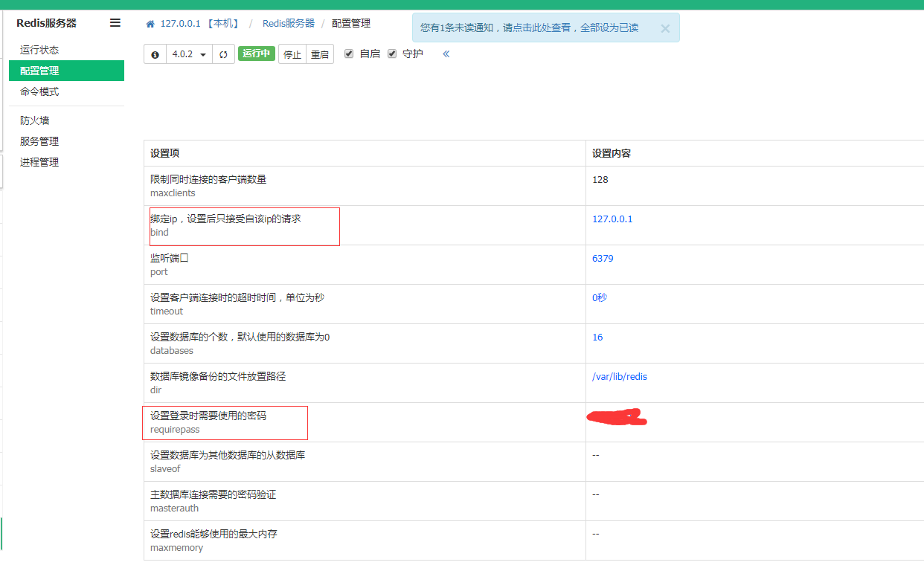Image resolution: width=924 pixels, height=565 pixels.
Task: Click the refresh icon next to version
Action: [x=223, y=54]
